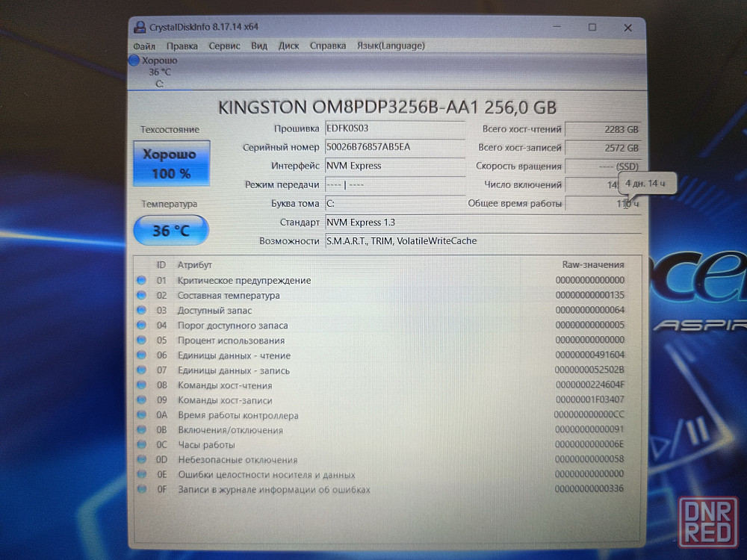
Task: Click the 36 °C temperature button
Action: point(171,231)
